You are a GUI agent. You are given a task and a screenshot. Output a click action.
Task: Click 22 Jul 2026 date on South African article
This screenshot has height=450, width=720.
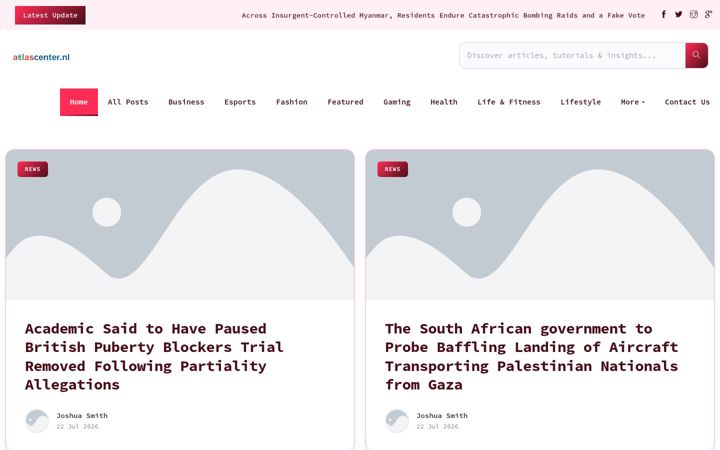point(437,427)
